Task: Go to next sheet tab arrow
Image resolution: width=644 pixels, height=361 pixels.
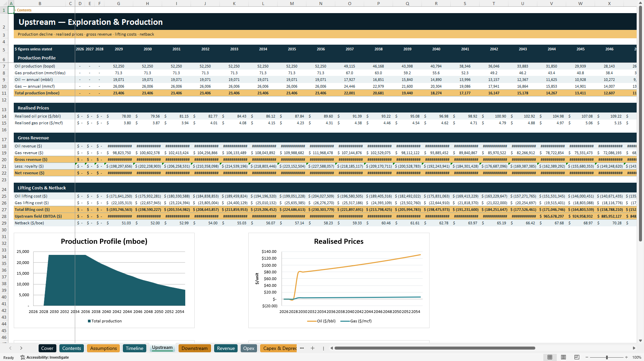Action: [21, 348]
